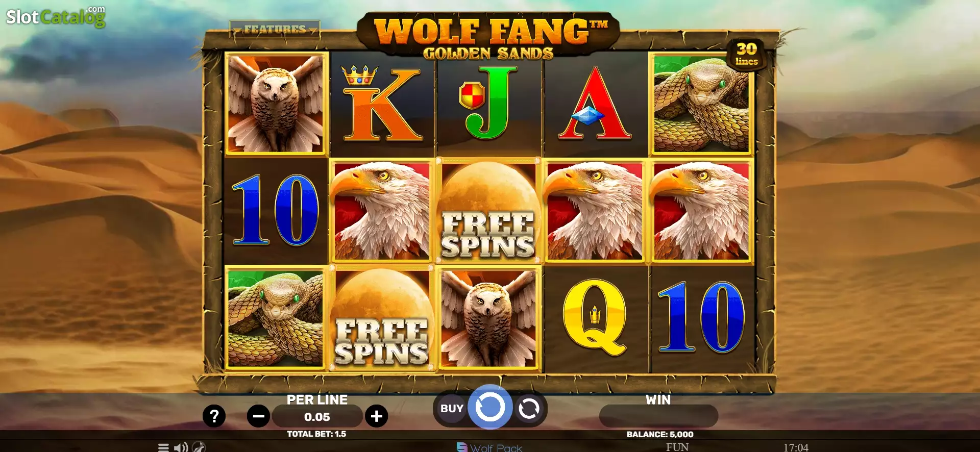Viewport: 980px width, 452px height.
Task: Toggle the turbo mode icon beside speaker
Action: 199,447
